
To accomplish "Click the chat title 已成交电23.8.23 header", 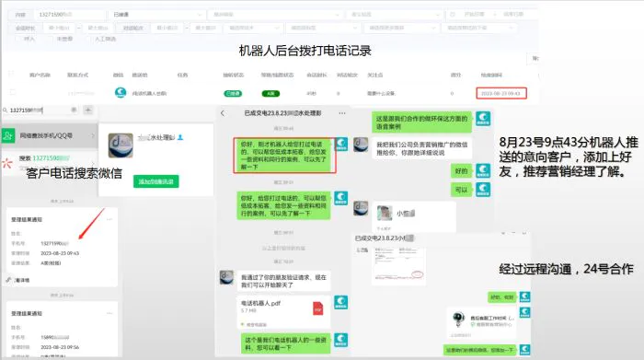I will tap(282, 113).
